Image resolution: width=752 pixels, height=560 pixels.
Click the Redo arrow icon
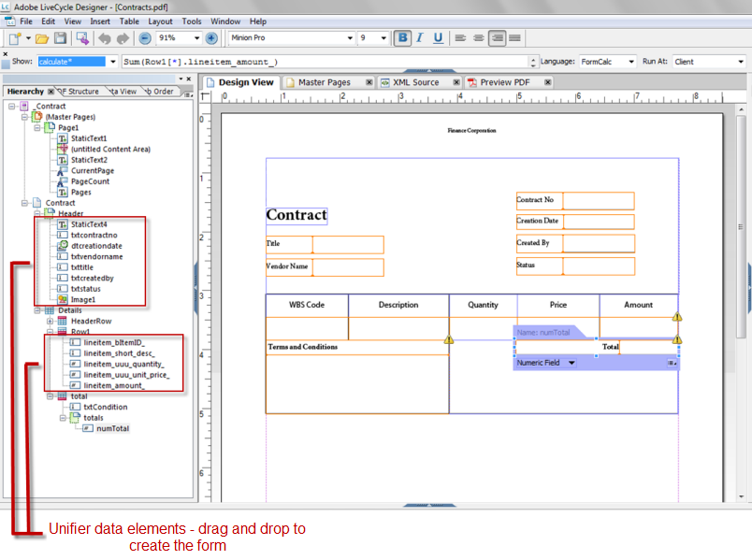[125, 37]
